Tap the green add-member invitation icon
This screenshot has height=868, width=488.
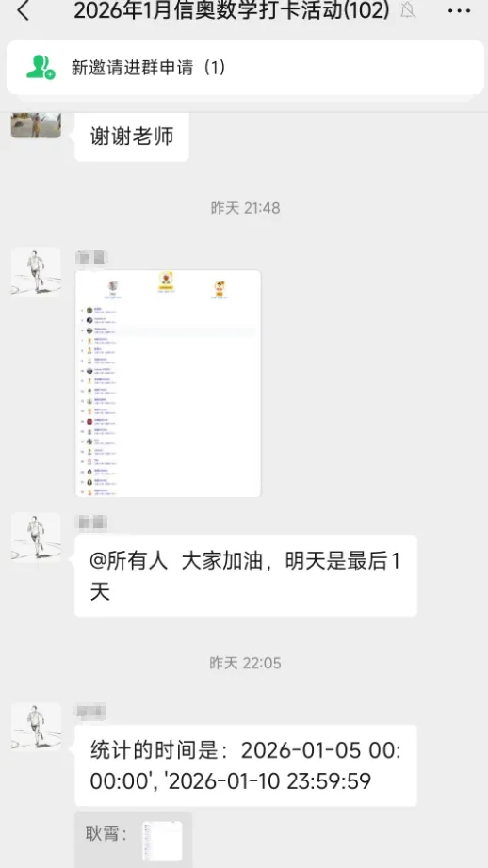(x=41, y=67)
